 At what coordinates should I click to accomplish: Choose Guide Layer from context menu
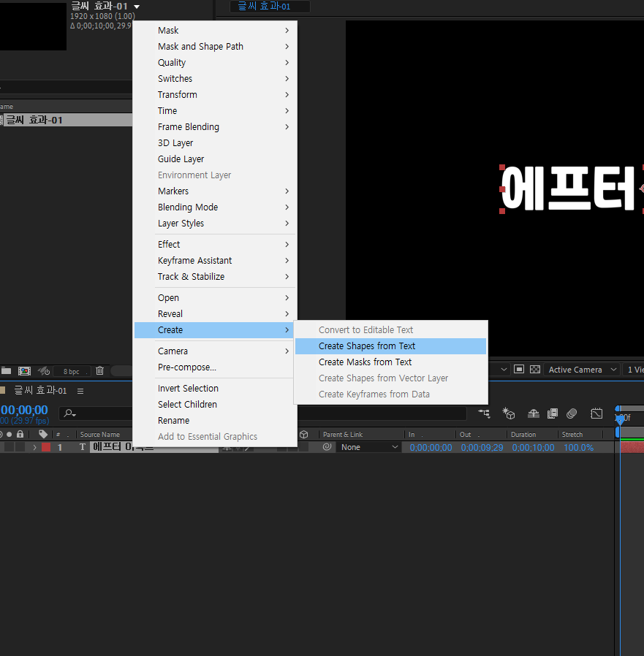coord(215,159)
